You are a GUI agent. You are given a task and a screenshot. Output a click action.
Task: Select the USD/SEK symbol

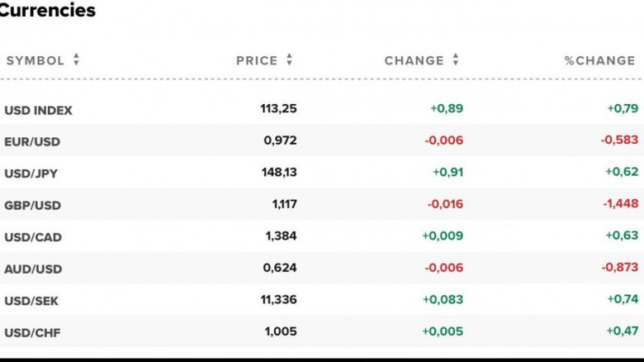pyautogui.click(x=32, y=300)
